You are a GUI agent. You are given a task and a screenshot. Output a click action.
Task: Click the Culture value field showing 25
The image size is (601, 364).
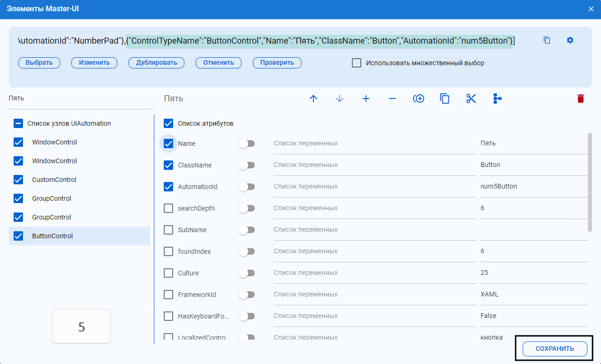coord(533,273)
